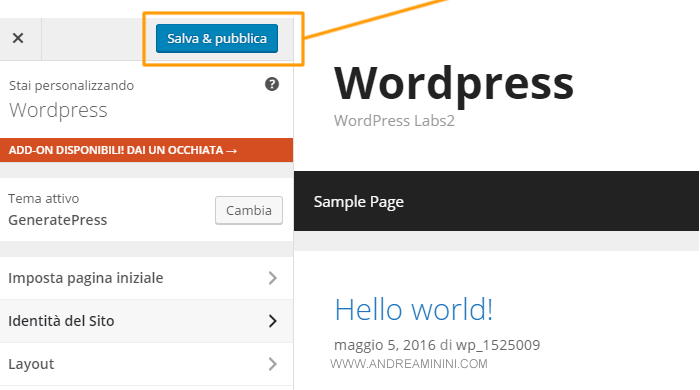Expand chevron next to Layout
This screenshot has width=700, height=390.
click(x=273, y=364)
